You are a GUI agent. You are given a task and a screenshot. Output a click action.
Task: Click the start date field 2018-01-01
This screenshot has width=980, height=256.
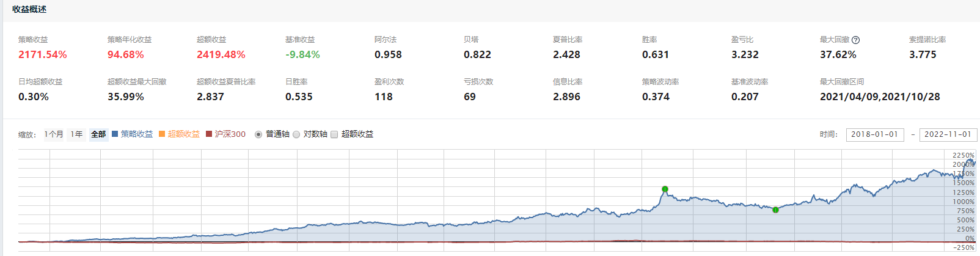pyautogui.click(x=875, y=134)
